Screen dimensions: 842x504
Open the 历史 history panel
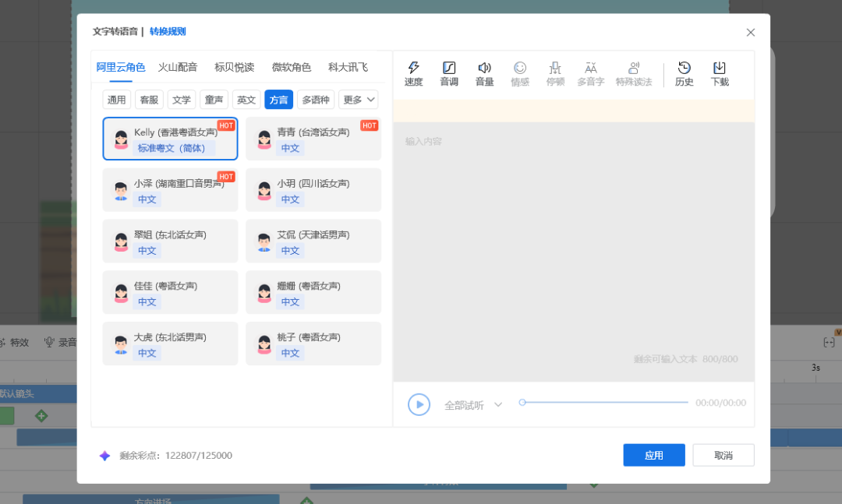(x=685, y=74)
